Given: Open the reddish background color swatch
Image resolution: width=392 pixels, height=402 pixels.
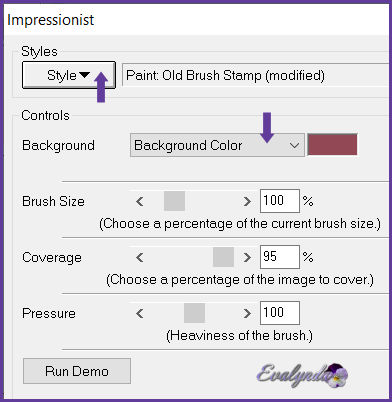Looking at the screenshot, I should coord(332,145).
